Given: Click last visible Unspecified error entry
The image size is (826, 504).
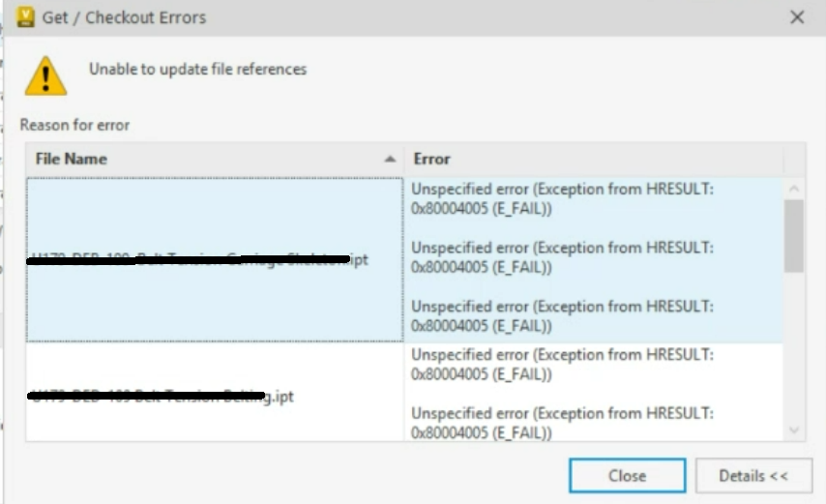Looking at the screenshot, I should 562,423.
